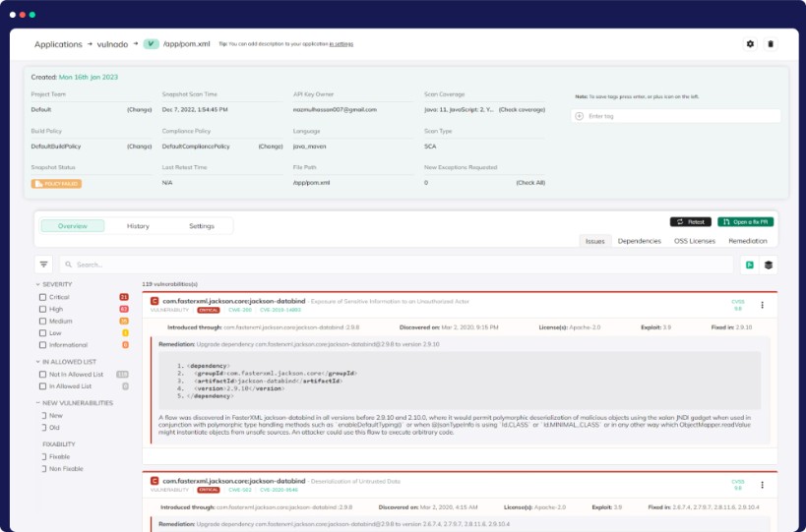Collapse the IN ALLOWED LIST section

pyautogui.click(x=36, y=362)
